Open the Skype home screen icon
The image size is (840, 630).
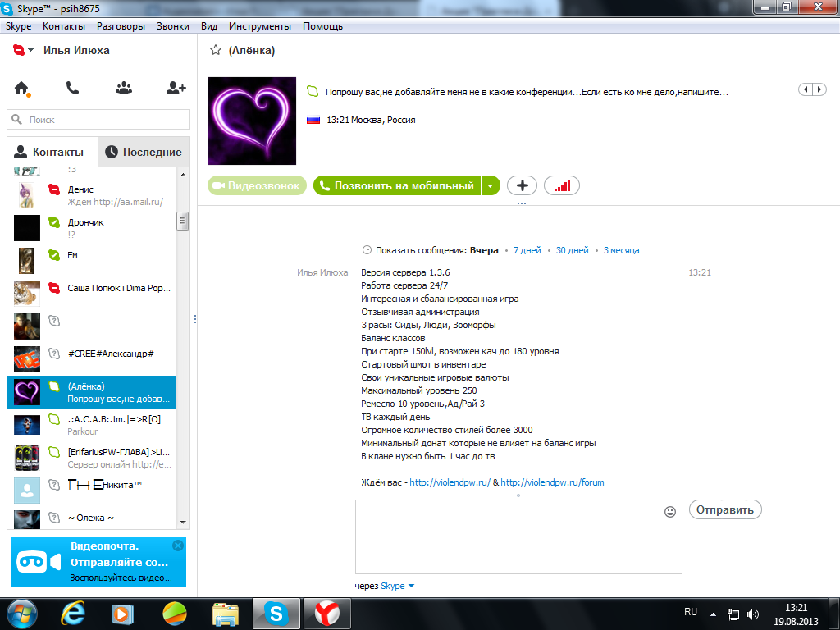21,88
